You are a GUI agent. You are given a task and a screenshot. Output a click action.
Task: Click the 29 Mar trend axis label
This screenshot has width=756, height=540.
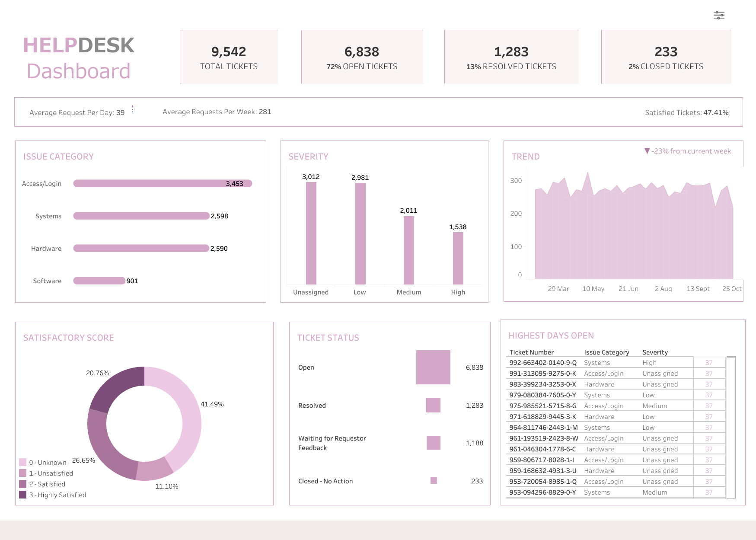pos(558,289)
